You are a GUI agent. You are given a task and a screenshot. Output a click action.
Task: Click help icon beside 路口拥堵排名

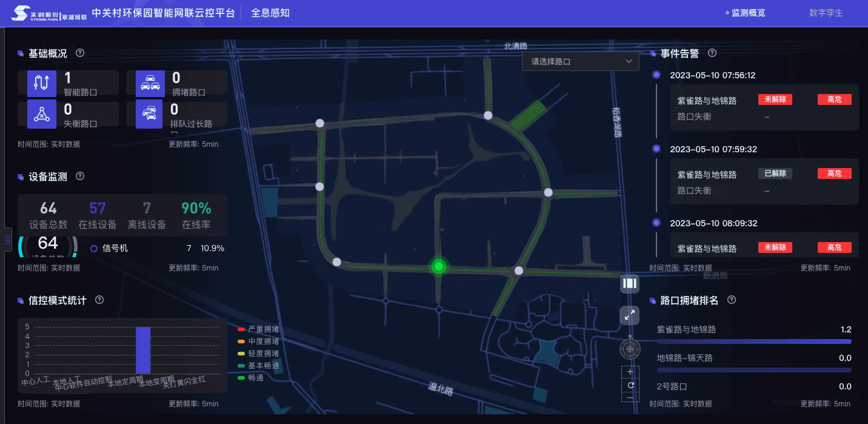(x=732, y=300)
